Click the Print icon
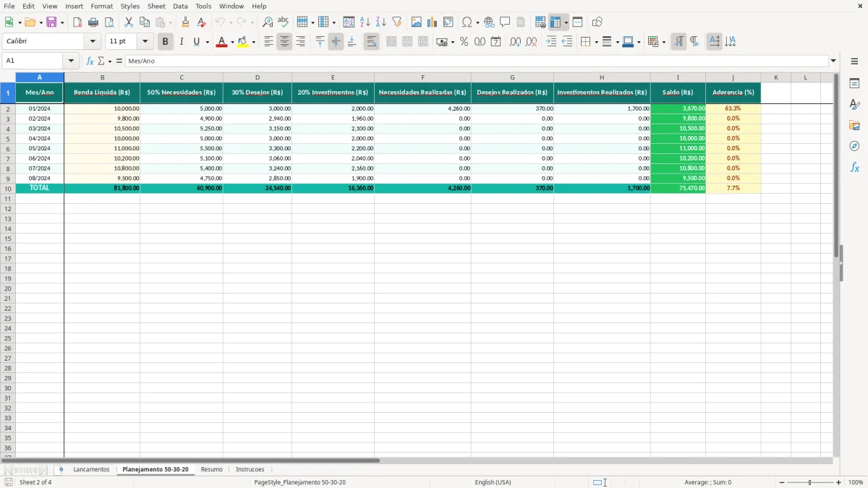868x488 pixels. [93, 22]
